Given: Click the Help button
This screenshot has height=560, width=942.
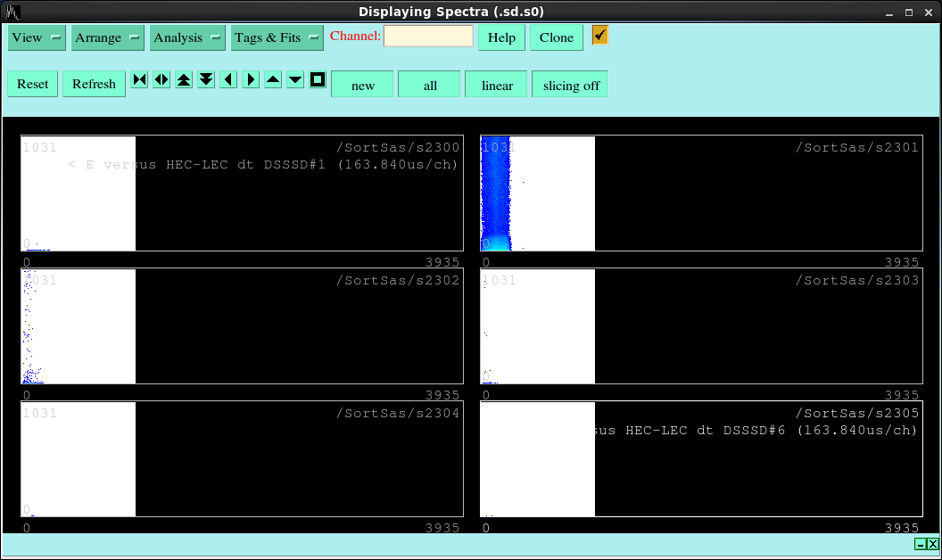Looking at the screenshot, I should (x=501, y=37).
